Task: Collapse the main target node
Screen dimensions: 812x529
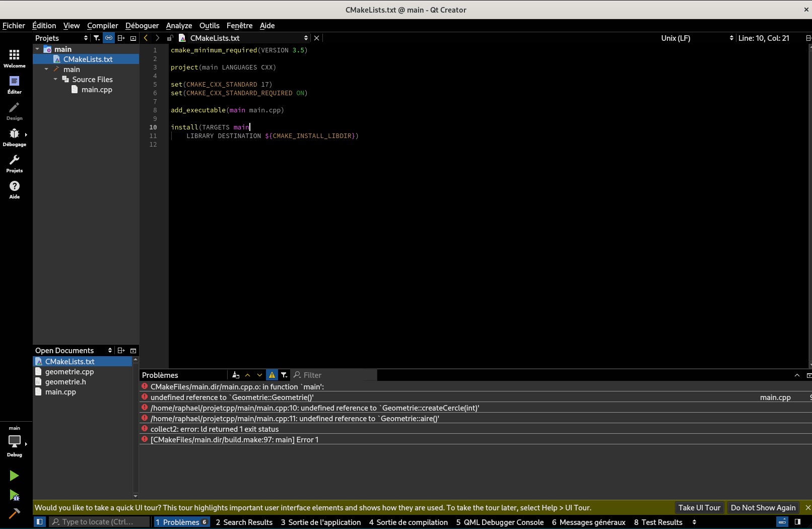Action: click(x=46, y=69)
